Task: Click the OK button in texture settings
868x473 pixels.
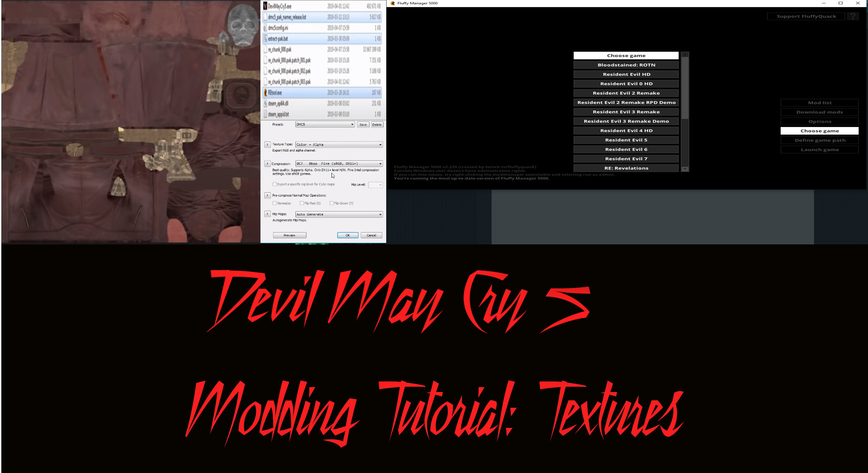Action: click(x=346, y=235)
